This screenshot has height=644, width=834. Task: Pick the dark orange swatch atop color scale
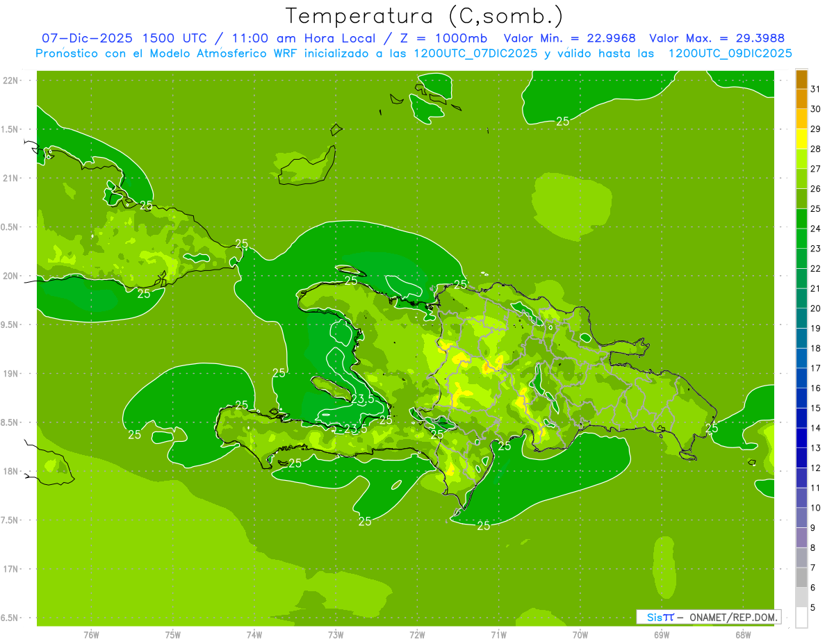point(801,80)
